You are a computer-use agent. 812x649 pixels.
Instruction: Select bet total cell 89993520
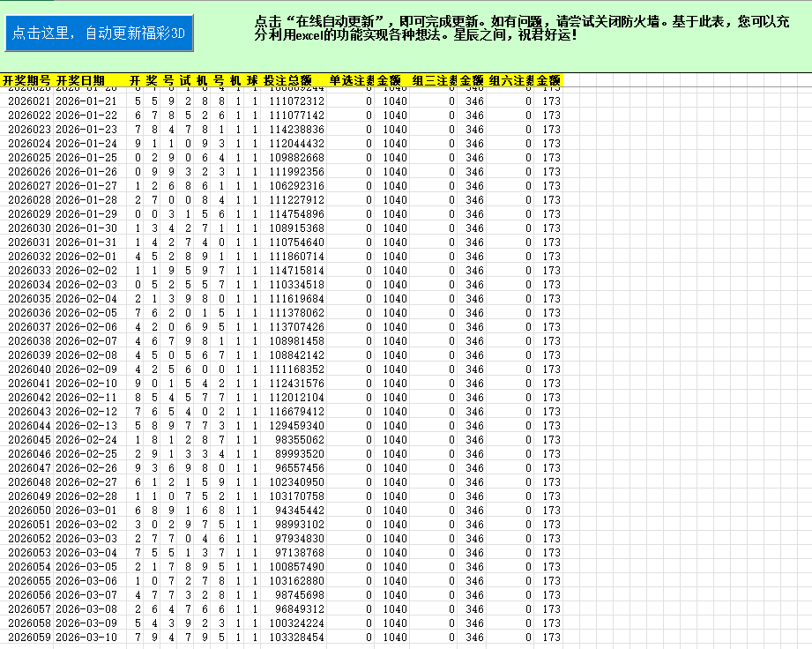point(300,454)
